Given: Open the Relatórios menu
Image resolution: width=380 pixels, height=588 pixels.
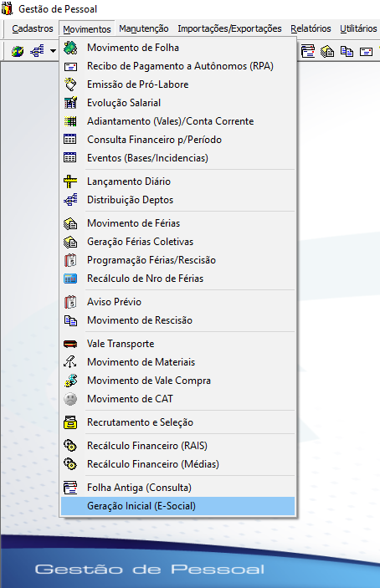Looking at the screenshot, I should pyautogui.click(x=311, y=28).
